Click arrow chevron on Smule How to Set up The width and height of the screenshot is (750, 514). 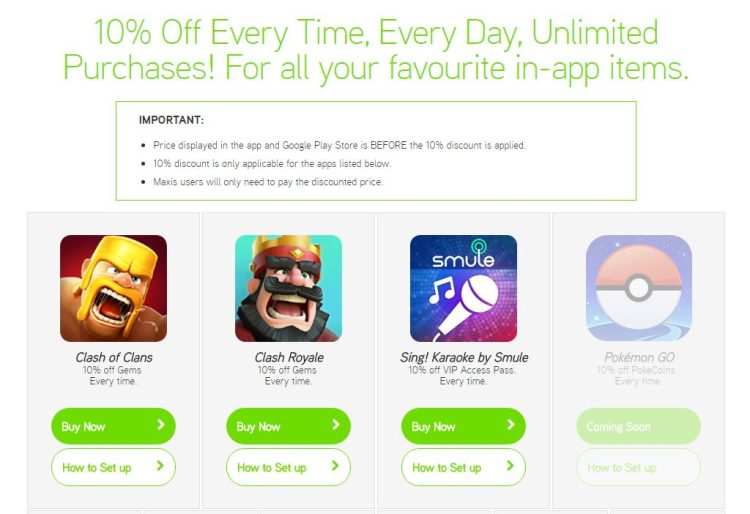pos(510,466)
